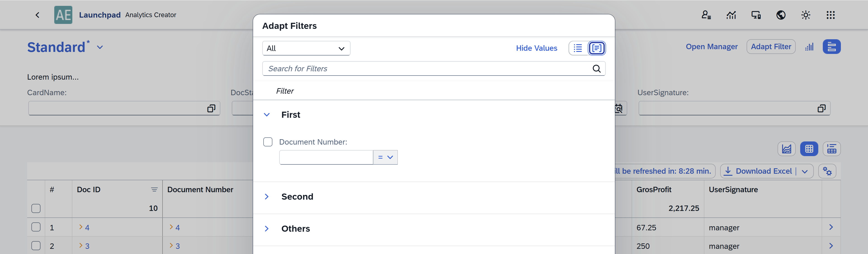Collapse the First filter group
This screenshot has height=254, width=868.
(x=267, y=115)
